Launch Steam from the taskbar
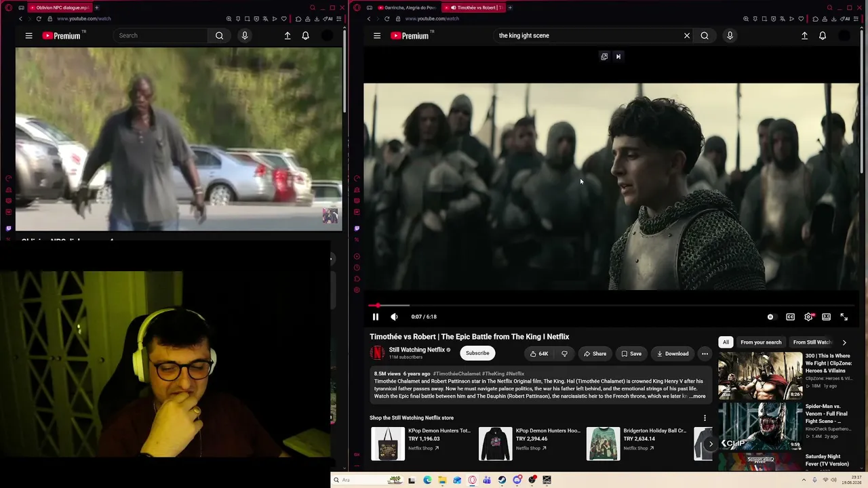Viewport: 868px width, 488px height. pos(502,480)
